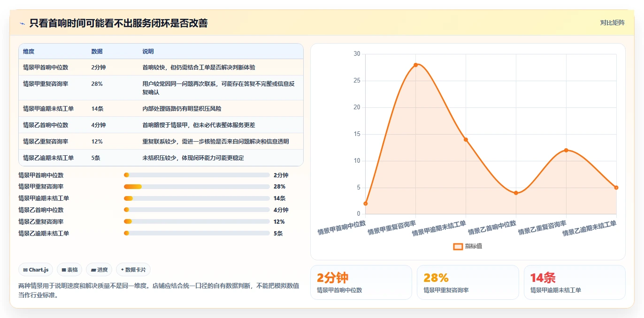Select the 表格 tag chip

(x=69, y=270)
